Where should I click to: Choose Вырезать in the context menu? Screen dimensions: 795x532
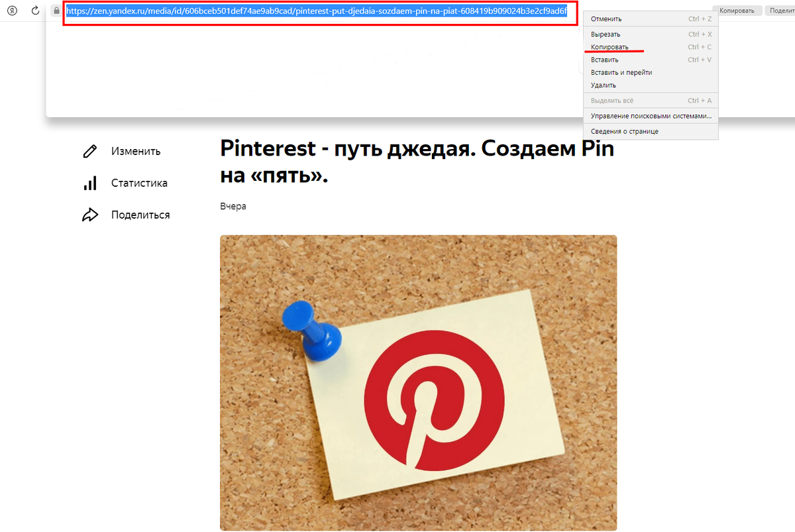(x=651, y=34)
